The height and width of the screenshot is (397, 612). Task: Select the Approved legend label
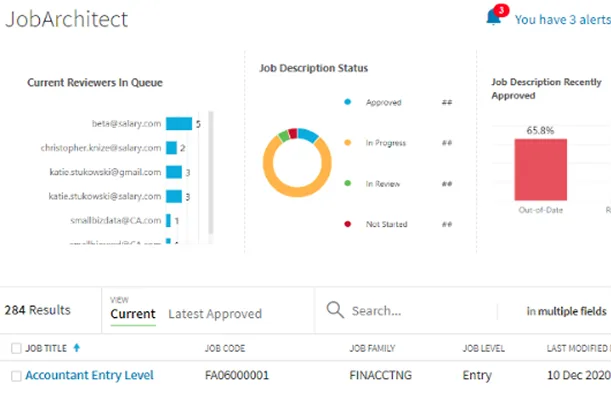[383, 102]
